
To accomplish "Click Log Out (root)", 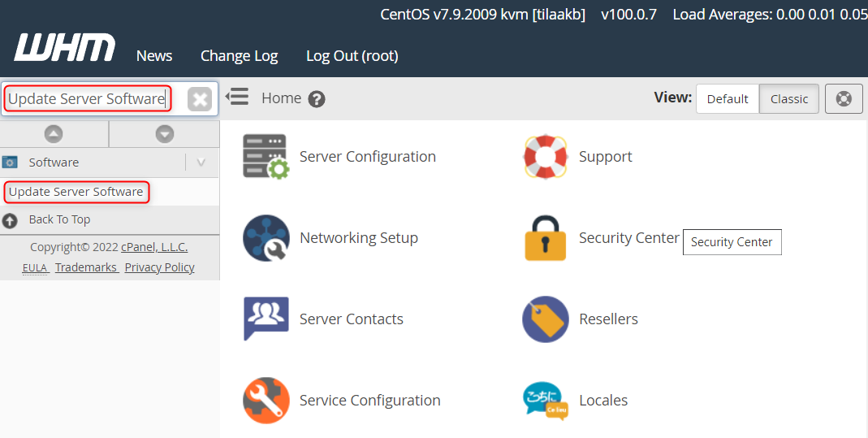I will click(352, 56).
